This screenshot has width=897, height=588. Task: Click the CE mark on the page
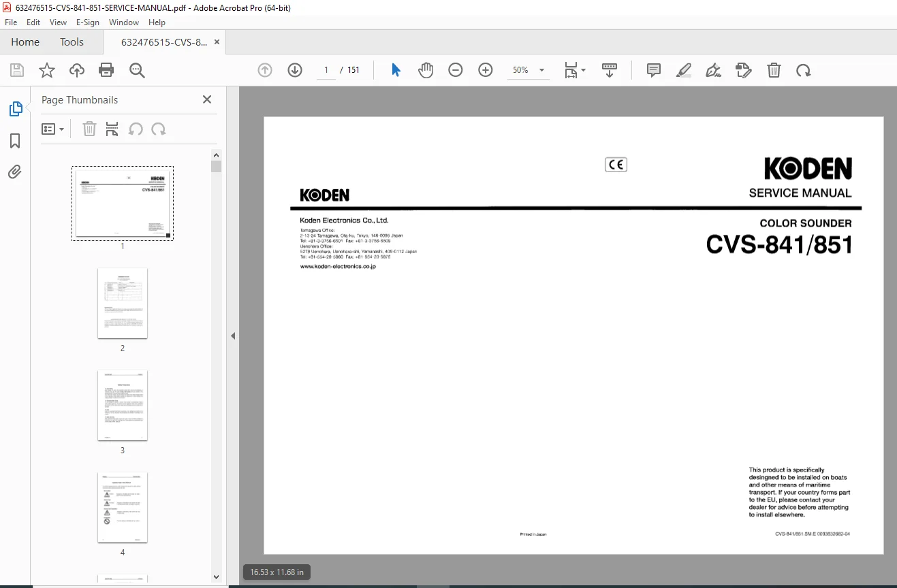click(616, 164)
